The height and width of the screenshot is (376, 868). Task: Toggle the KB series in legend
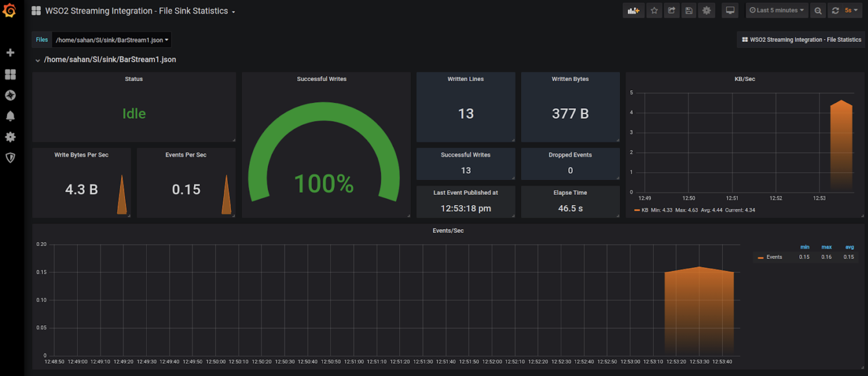point(645,210)
